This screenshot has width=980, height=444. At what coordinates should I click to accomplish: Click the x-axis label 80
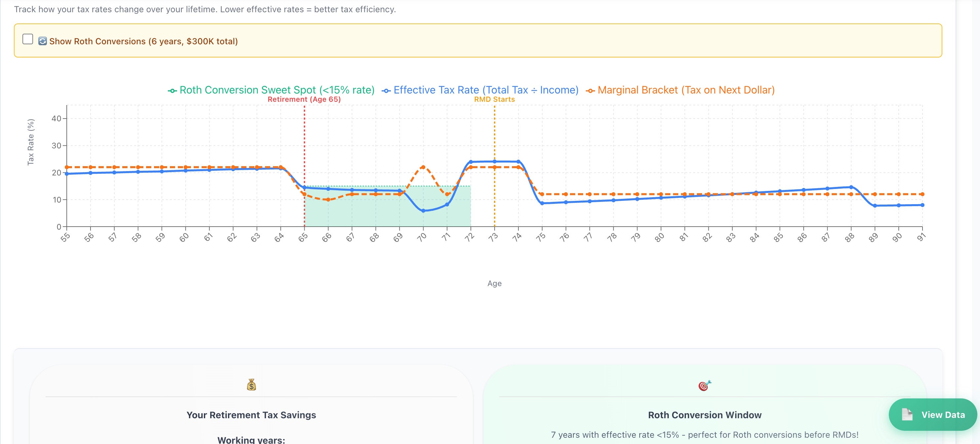659,238
